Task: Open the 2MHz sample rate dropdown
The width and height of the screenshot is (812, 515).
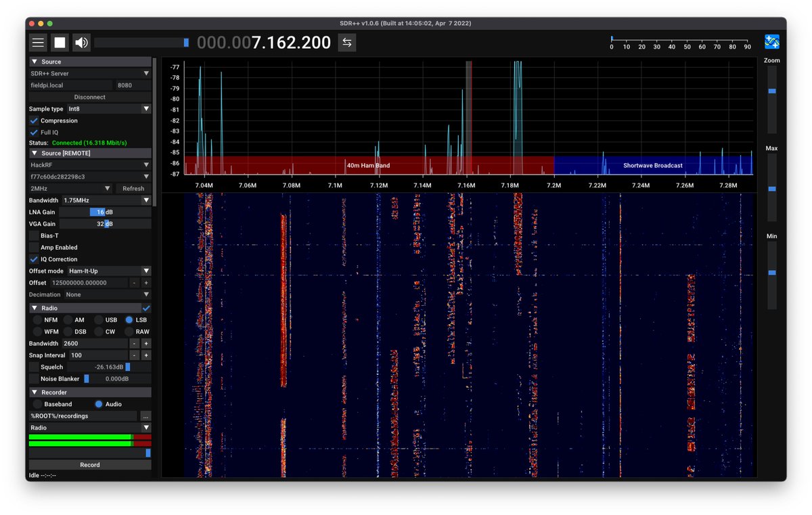Action: pos(70,188)
